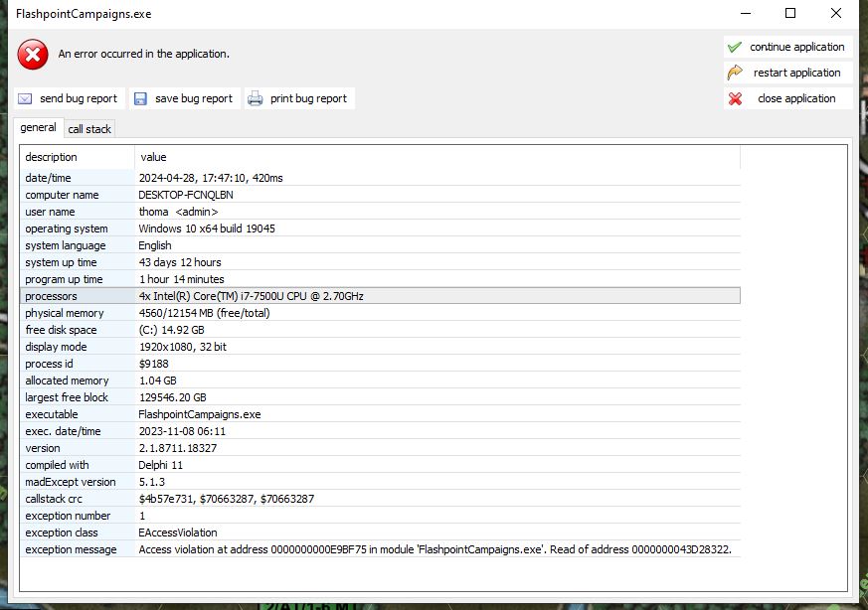Select the largest free block row label
Screen dimensions: 868x610
coord(67,397)
